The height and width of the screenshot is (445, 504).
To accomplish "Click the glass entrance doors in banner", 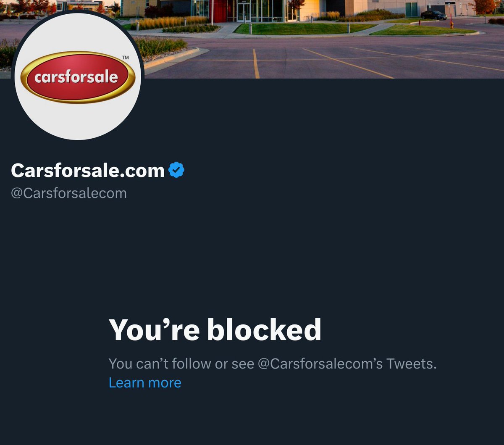I will [244, 12].
